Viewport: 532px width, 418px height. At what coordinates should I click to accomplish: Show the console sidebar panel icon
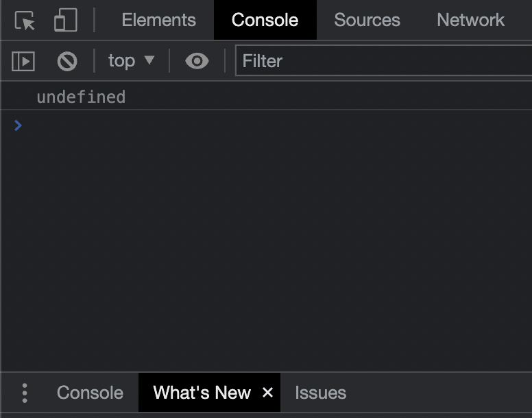coord(23,61)
